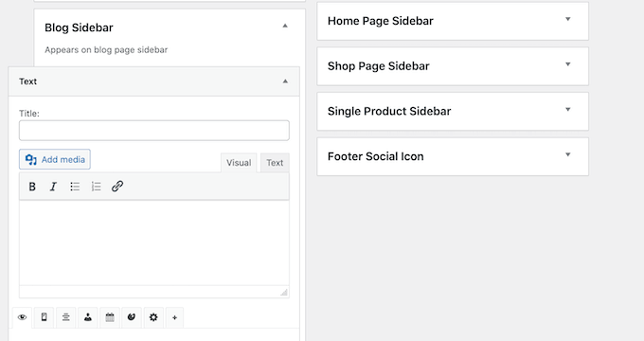Screen dimensions: 644x341
Task: Open the alignment tab icon
Action: click(x=65, y=317)
